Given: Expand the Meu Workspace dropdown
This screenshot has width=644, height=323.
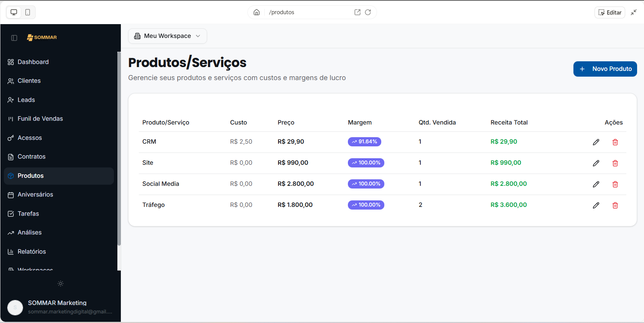Looking at the screenshot, I should tap(168, 36).
